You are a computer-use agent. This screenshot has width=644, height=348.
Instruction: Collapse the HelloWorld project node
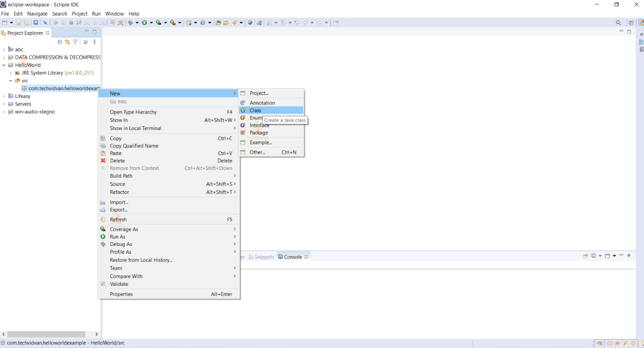(4, 65)
